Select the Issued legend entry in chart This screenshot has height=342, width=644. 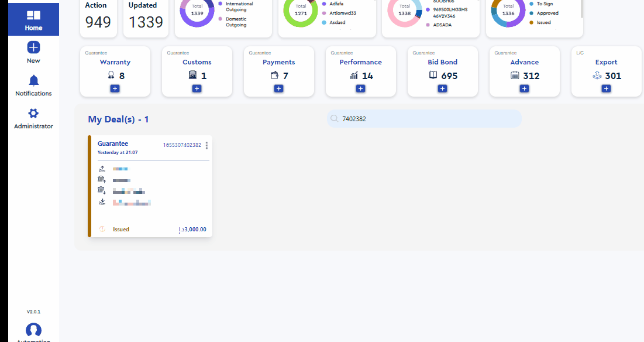(x=540, y=23)
